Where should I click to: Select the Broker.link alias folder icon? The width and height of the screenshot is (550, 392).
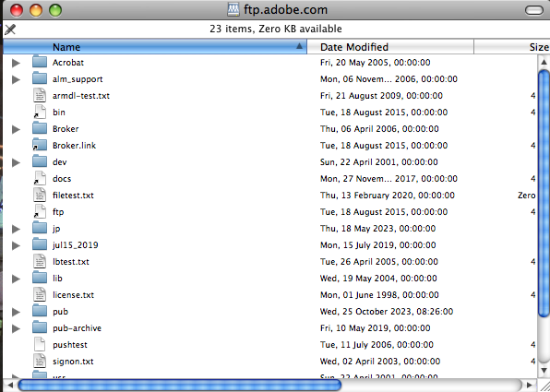tap(40, 145)
